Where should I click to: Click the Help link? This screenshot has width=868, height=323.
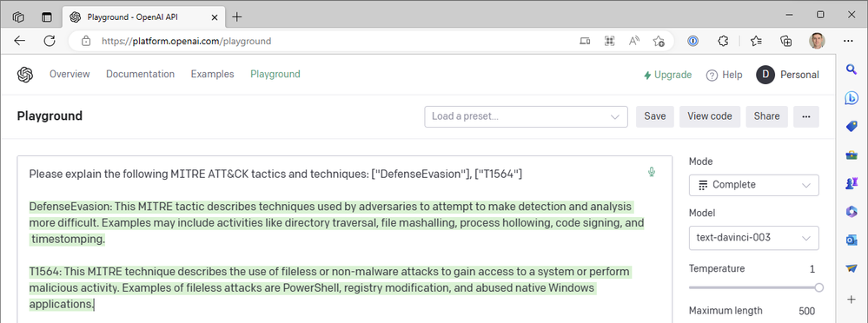[724, 75]
